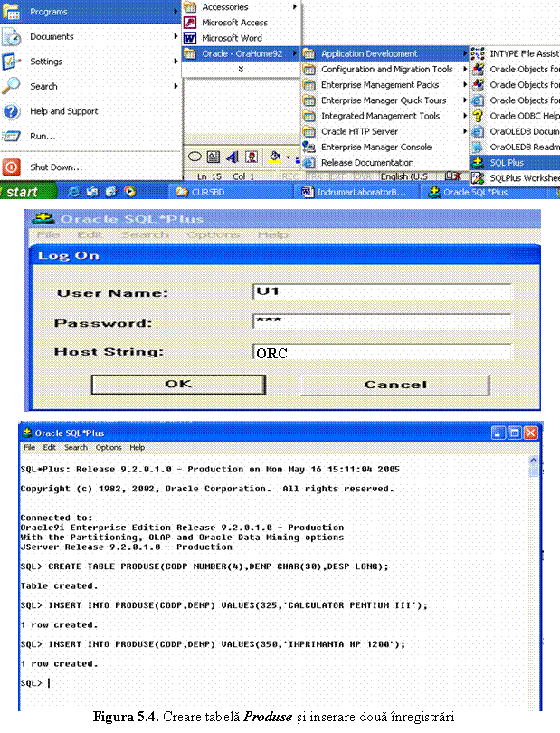Launch SQL Plus from Oracle menu

[x=515, y=162]
